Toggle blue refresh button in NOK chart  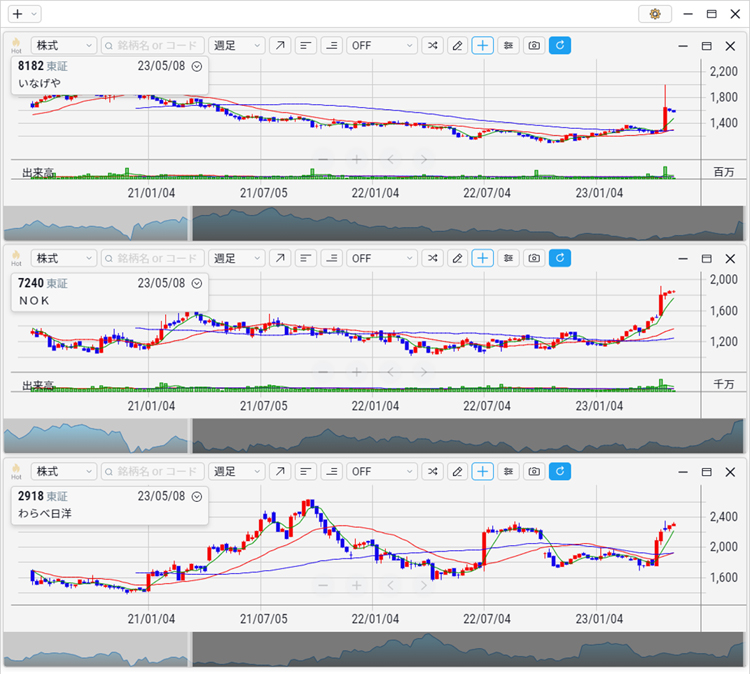[x=560, y=258]
